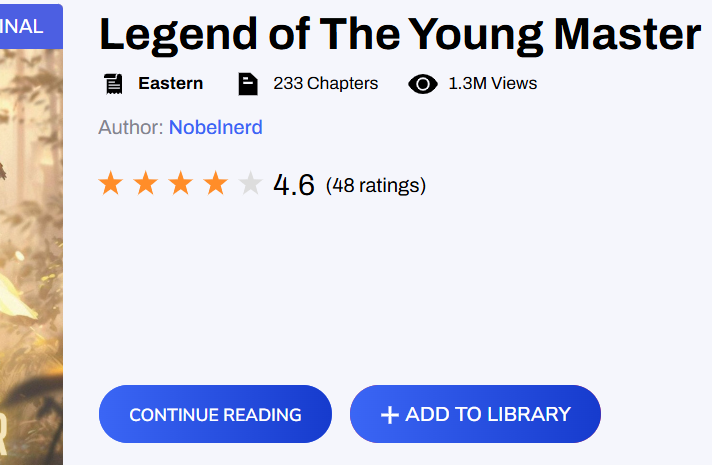Click the 48 ratings count

pyautogui.click(x=376, y=185)
